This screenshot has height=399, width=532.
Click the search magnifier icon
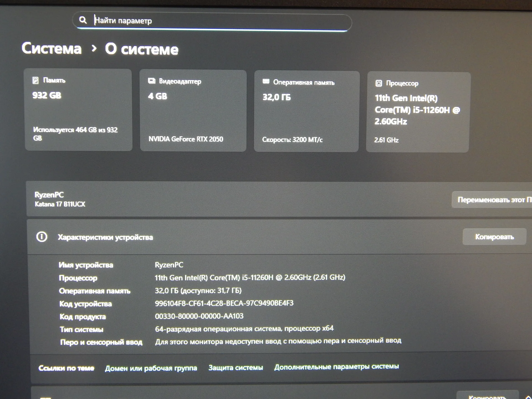(83, 20)
